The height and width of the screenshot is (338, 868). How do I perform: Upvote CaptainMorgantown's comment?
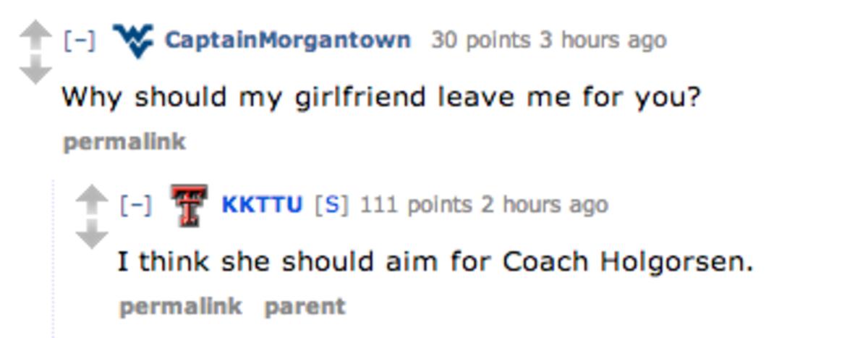(x=34, y=33)
